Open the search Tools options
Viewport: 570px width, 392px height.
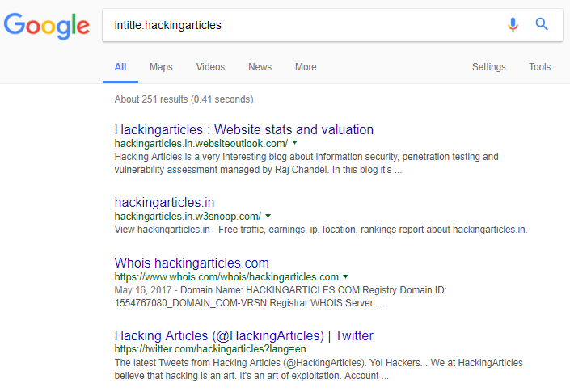[x=540, y=67]
